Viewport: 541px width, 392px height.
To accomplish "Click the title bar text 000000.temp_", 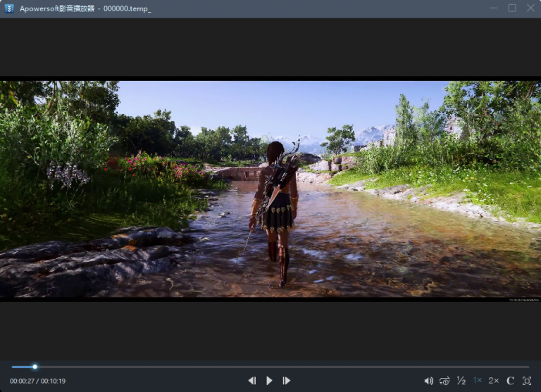I will coord(127,8).
